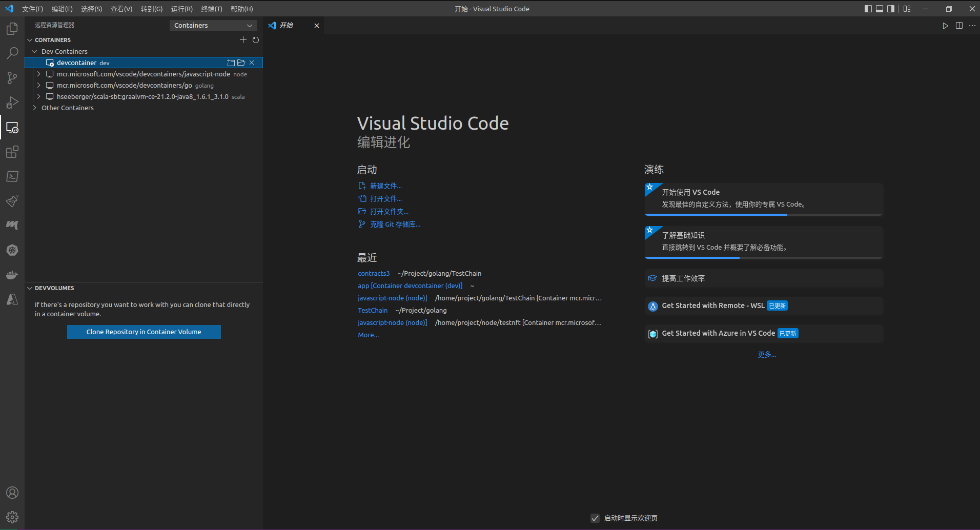Open the terminal panel icon in activity bar
The image size is (980, 530).
click(12, 176)
